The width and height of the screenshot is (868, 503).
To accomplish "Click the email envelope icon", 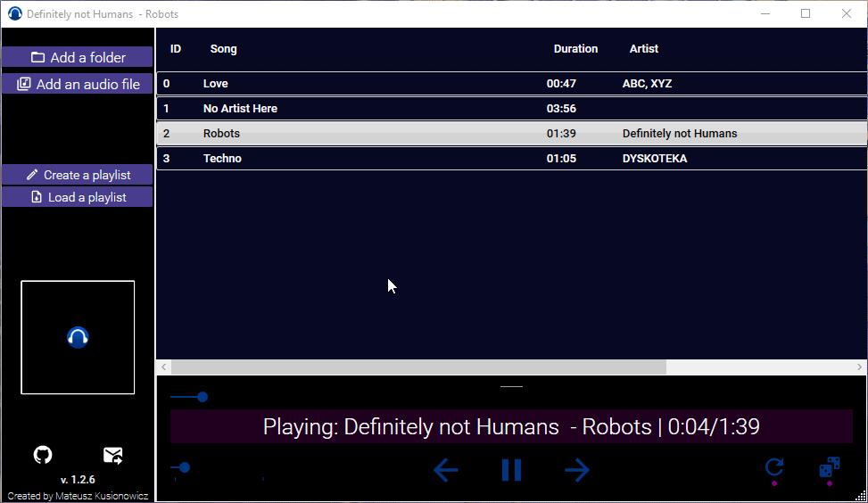I will (113, 456).
